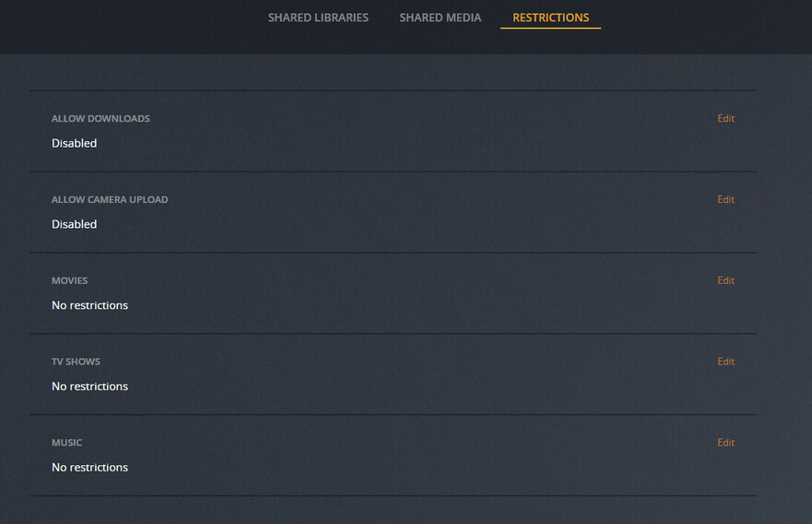Switch to the Shared Libraries tab
This screenshot has height=524, width=812.
coord(318,18)
